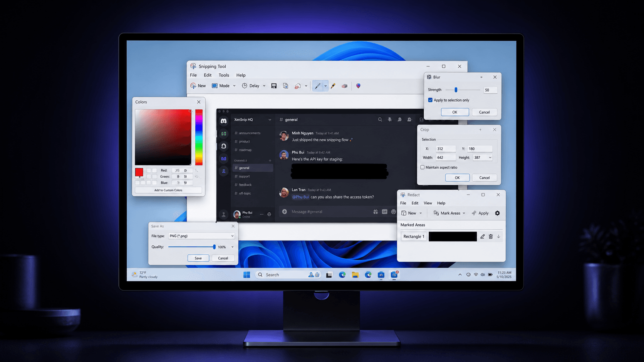Open the Help menu in Snipping Tool
The width and height of the screenshot is (644, 362).
(241, 75)
